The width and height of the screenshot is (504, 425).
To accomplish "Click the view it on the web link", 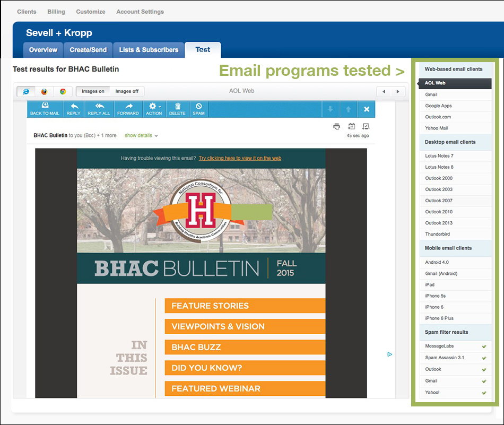I will click(x=240, y=158).
